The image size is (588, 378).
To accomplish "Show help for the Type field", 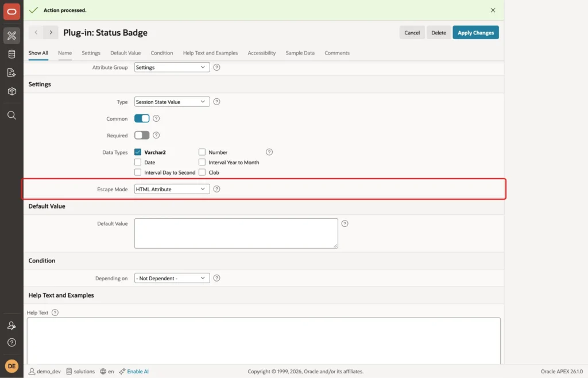I will [216, 102].
